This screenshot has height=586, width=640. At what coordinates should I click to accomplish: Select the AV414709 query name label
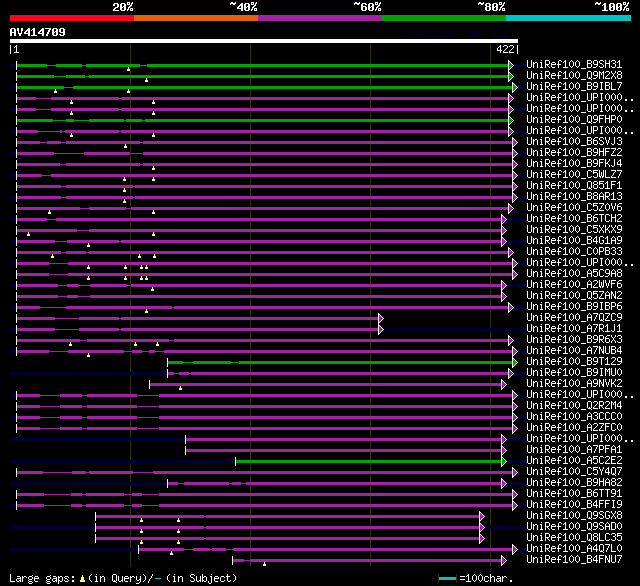(x=38, y=32)
